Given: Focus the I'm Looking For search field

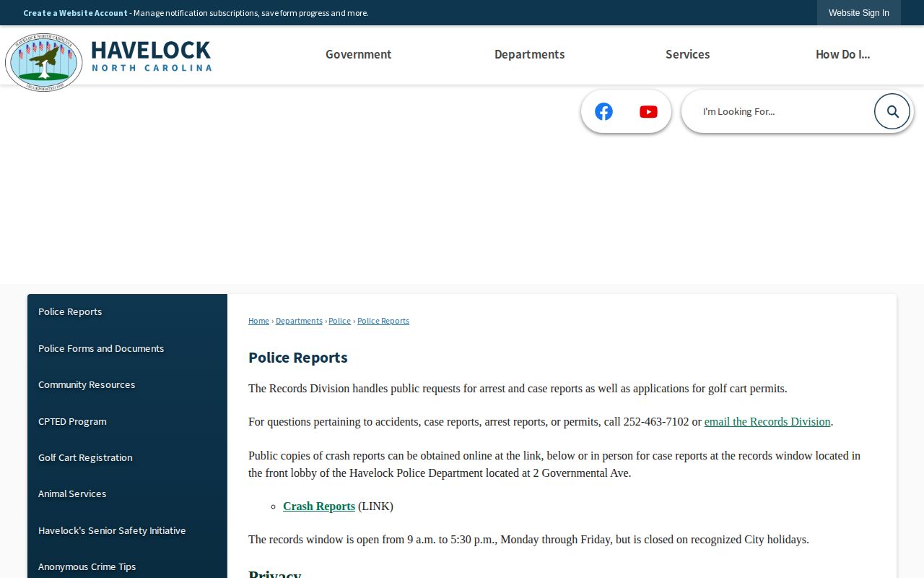Looking at the screenshot, I should [x=782, y=111].
